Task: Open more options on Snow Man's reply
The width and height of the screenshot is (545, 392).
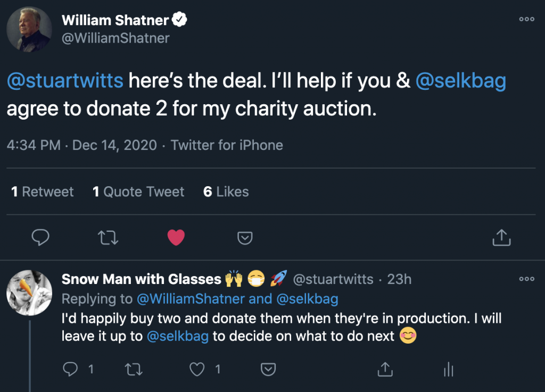Action: 526,279
